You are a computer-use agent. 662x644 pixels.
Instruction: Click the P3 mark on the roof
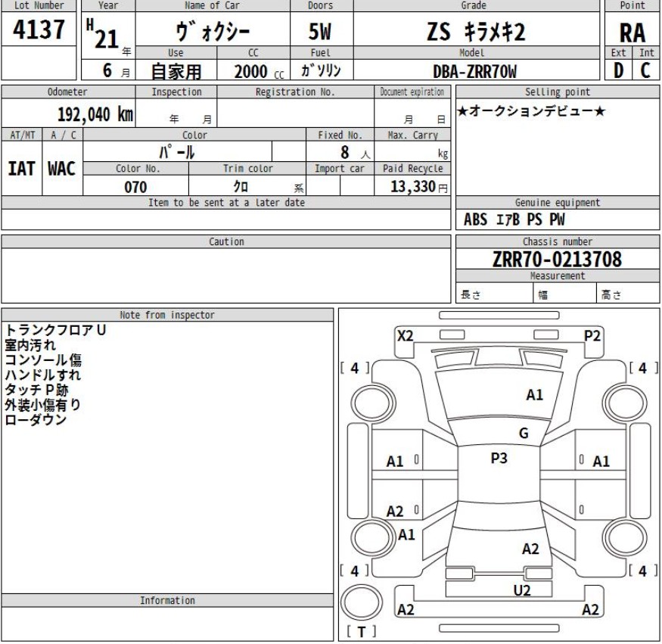click(499, 459)
